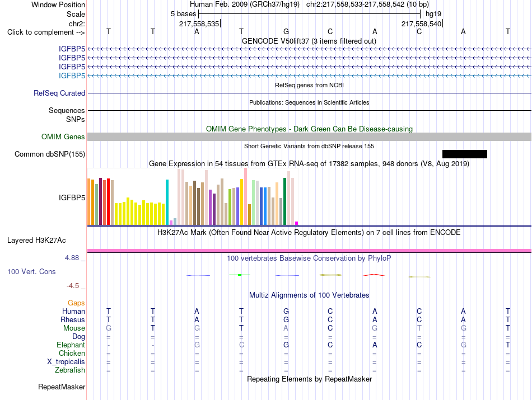Screen dimensions: 532x400
Task: Click the Common dbSNP(155) label
Action: pyautogui.click(x=50, y=154)
